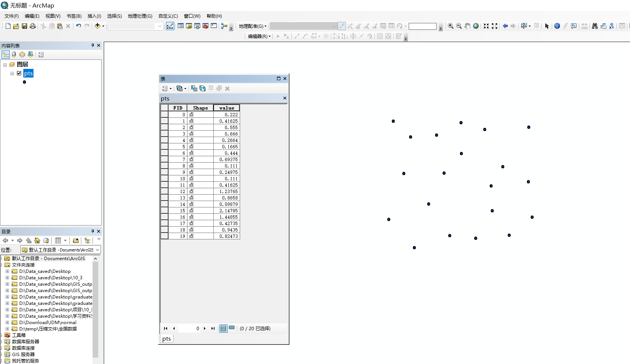The width and height of the screenshot is (630, 364).
Task: Open the Table of Contents window icon
Action: tap(181, 26)
